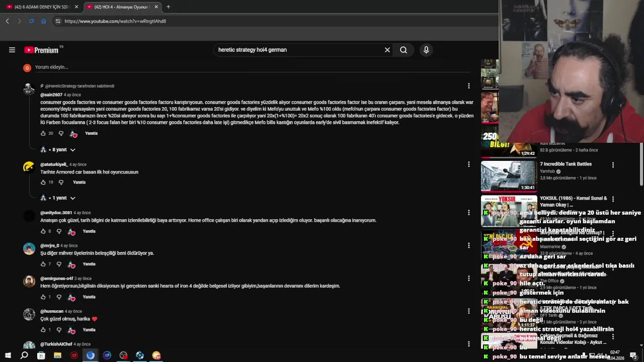Click @mrjre_0 profile avatar
This screenshot has height=362, width=644.
(x=29, y=248)
